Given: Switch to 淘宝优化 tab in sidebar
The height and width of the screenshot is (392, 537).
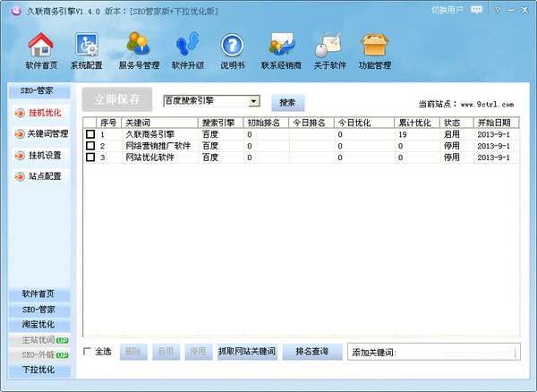Looking at the screenshot, I should click(39, 324).
